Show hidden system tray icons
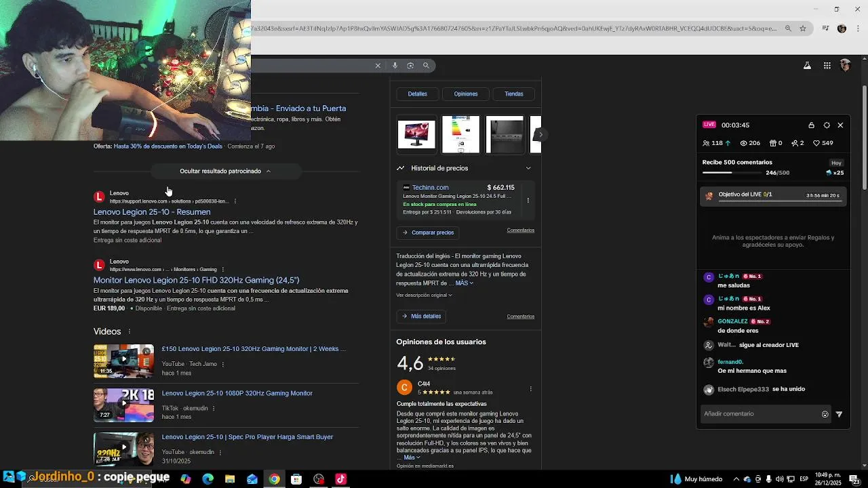 coord(736,479)
